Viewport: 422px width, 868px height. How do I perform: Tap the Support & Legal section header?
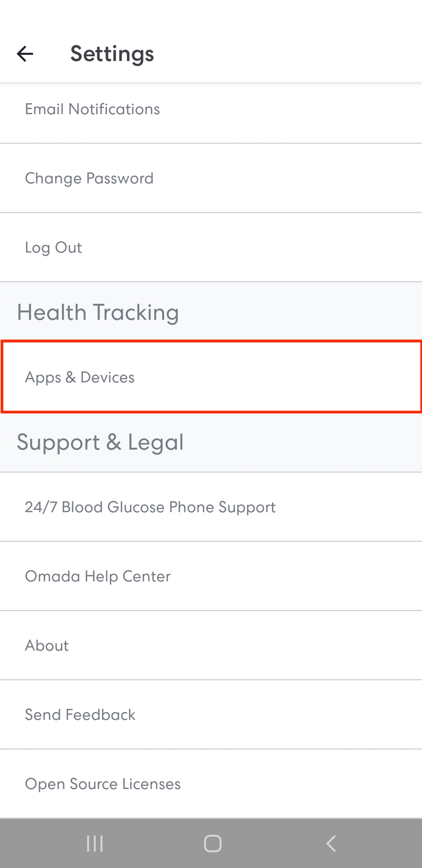pyautogui.click(x=100, y=442)
